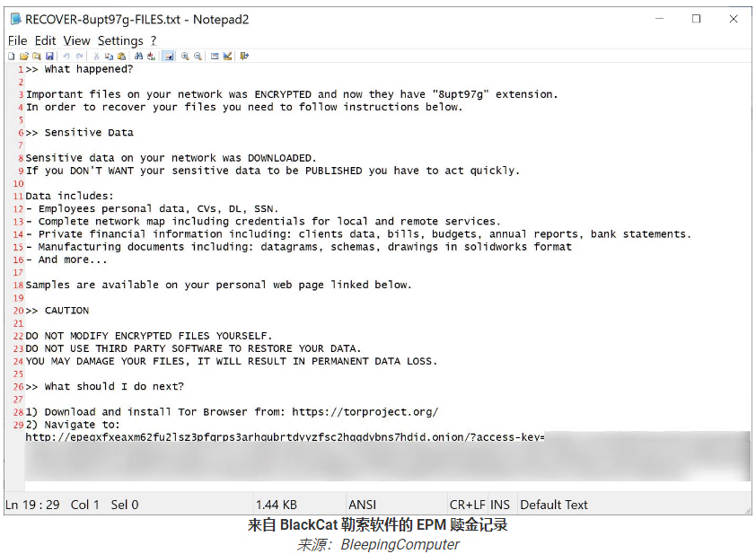Toggle Word Wrap toolbar button
The height and width of the screenshot is (554, 756).
(x=168, y=57)
